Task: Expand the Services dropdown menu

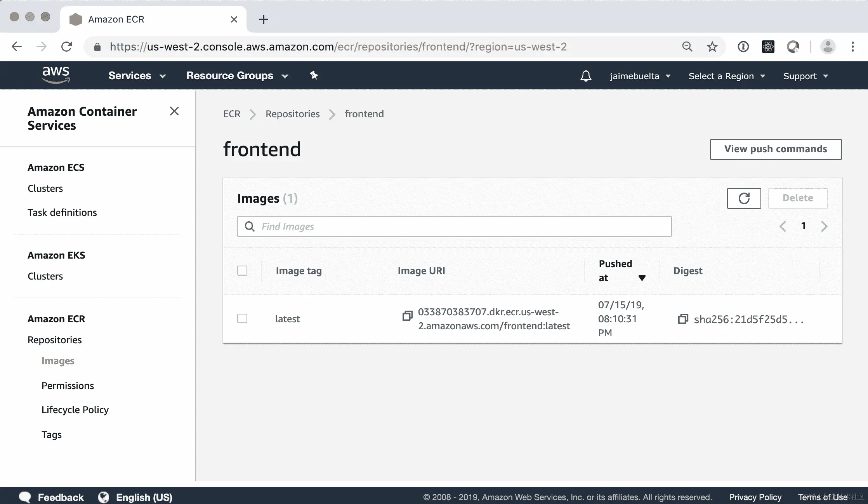Action: tap(137, 76)
